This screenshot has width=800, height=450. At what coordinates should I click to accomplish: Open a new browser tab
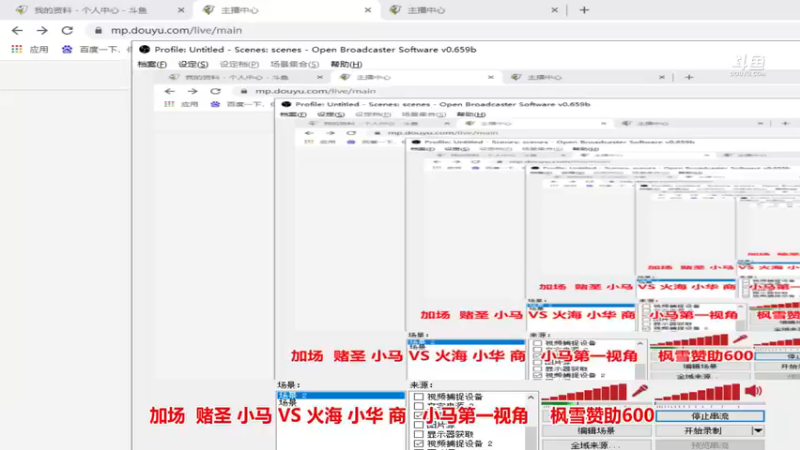click(x=584, y=10)
